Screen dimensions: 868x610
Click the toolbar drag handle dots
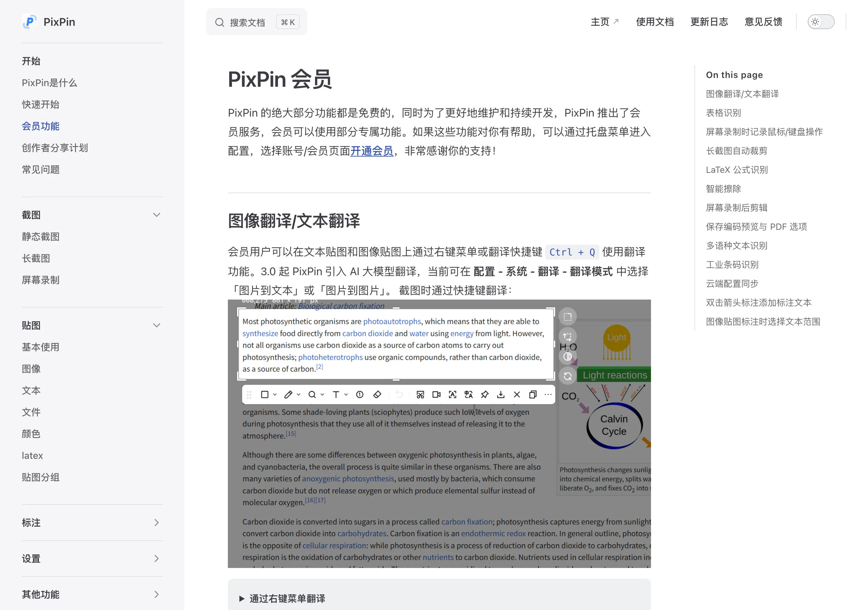tap(249, 394)
